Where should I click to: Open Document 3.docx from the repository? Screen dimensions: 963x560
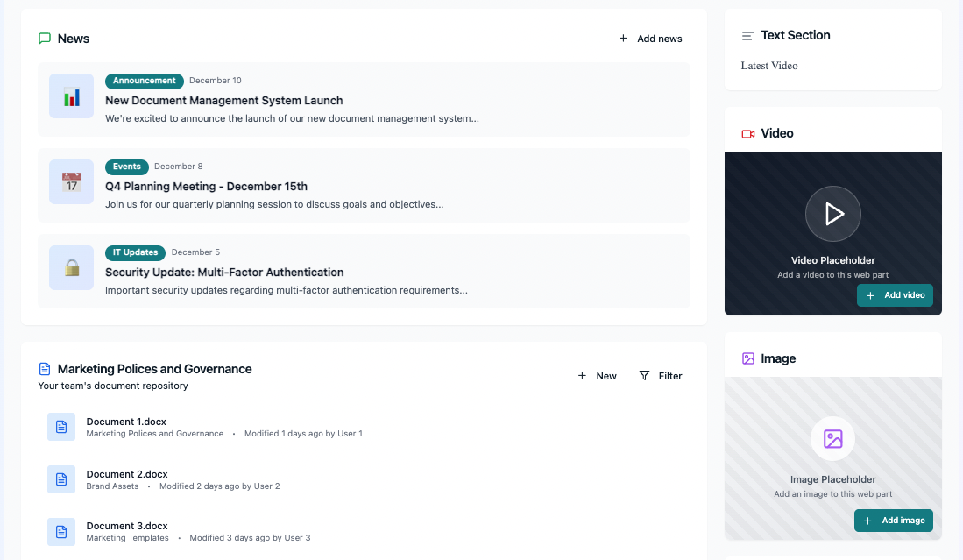click(x=126, y=526)
